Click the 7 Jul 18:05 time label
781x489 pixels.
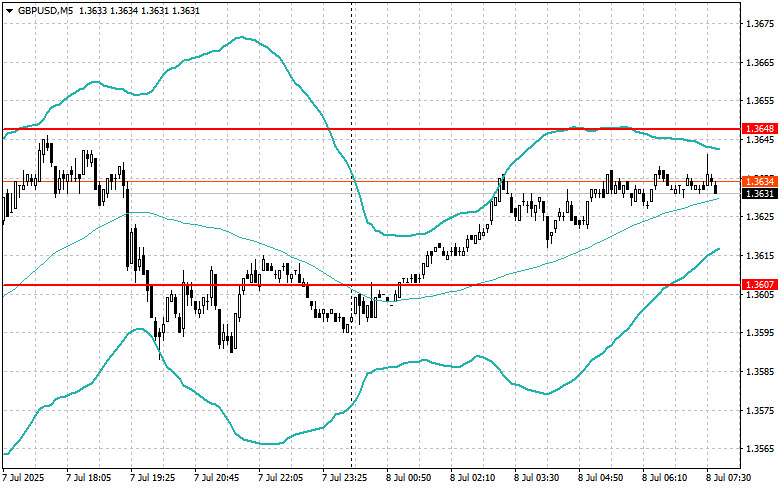pyautogui.click(x=89, y=478)
